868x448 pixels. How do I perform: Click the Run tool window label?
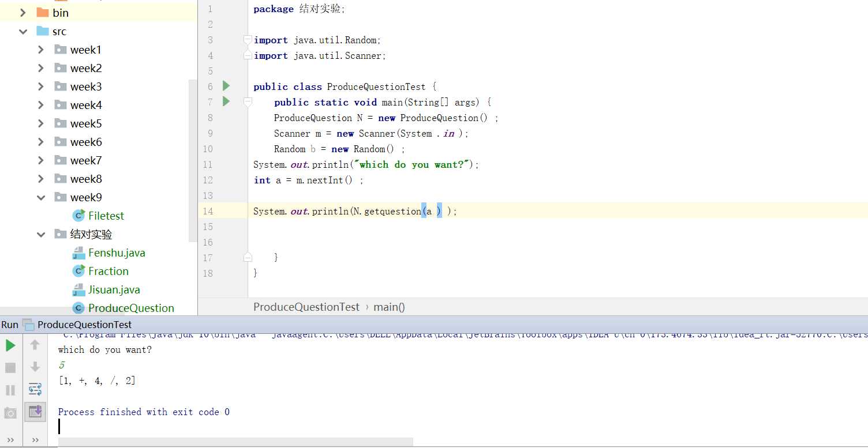[10, 325]
